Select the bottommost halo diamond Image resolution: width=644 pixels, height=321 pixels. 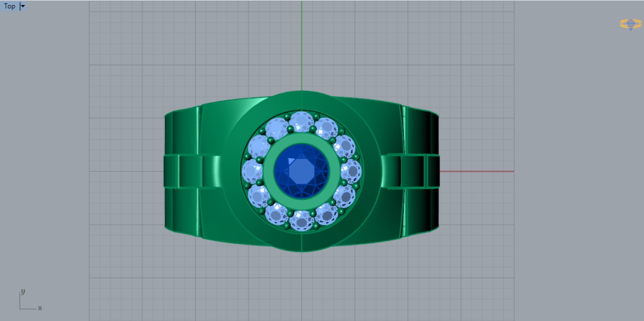click(301, 220)
